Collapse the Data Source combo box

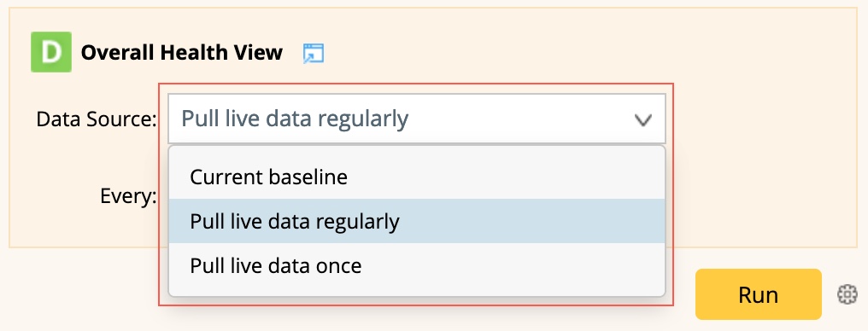(x=417, y=119)
